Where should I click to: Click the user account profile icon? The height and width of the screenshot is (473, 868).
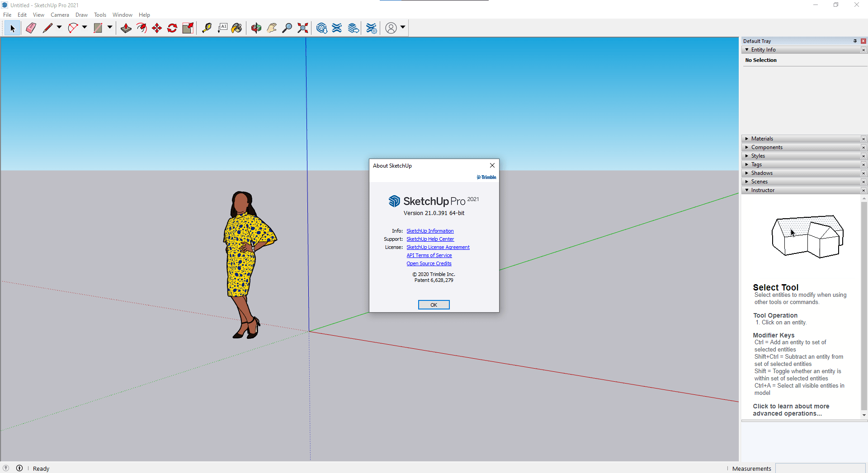tap(391, 28)
